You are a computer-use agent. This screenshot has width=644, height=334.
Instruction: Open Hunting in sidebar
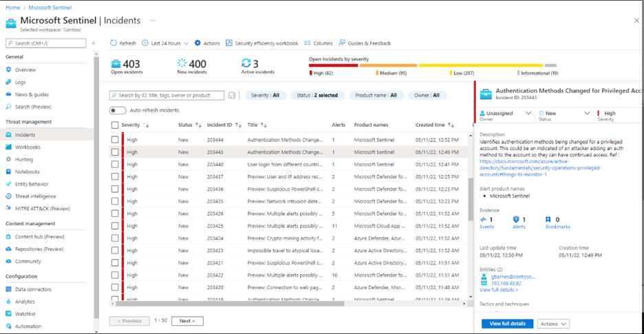[x=24, y=160]
